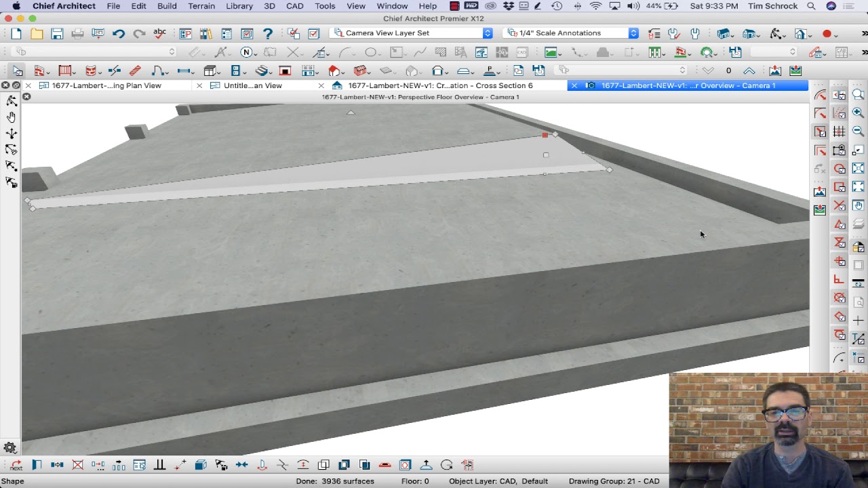Open the File menu
Image resolution: width=868 pixels, height=488 pixels.
pyautogui.click(x=113, y=6)
